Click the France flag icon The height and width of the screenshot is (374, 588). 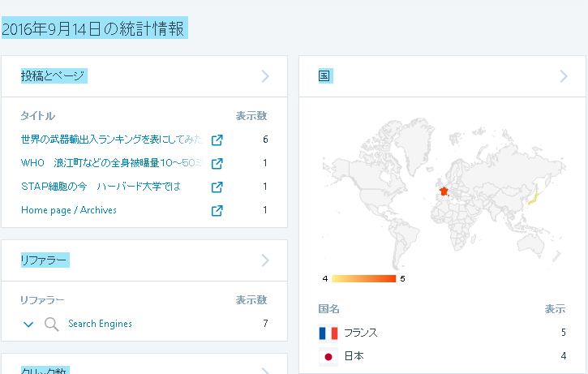328,333
